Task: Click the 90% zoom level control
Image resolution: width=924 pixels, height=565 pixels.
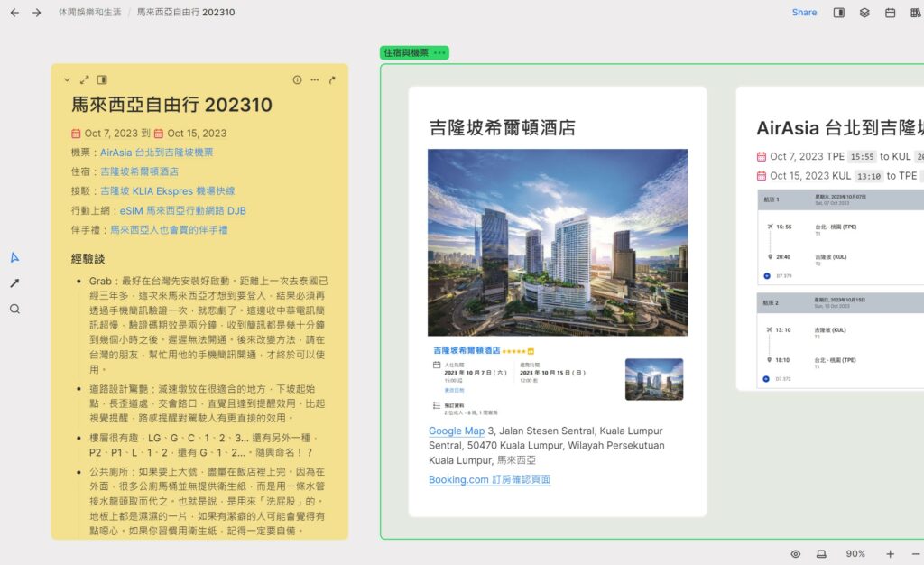Action: [x=854, y=554]
